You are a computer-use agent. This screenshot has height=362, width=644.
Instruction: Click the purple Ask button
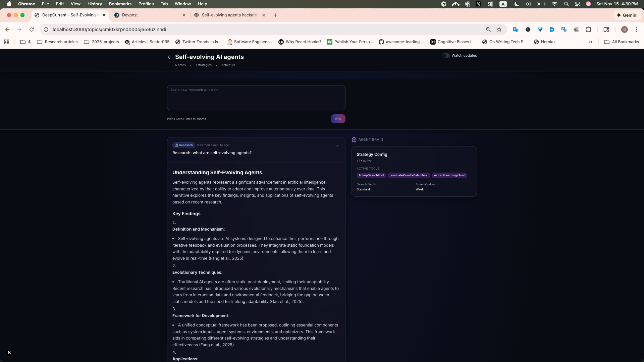click(338, 119)
